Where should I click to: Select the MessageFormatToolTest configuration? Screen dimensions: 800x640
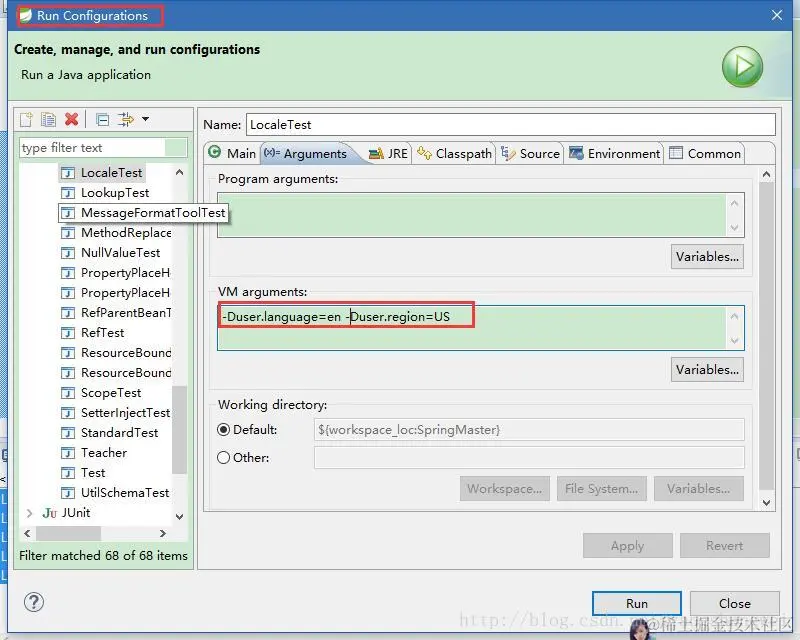click(x=153, y=213)
